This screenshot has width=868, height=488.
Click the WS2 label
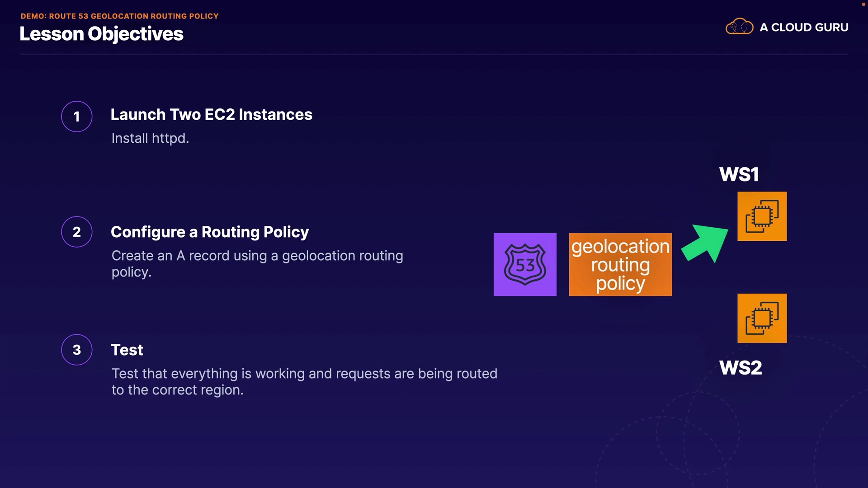[x=741, y=368]
